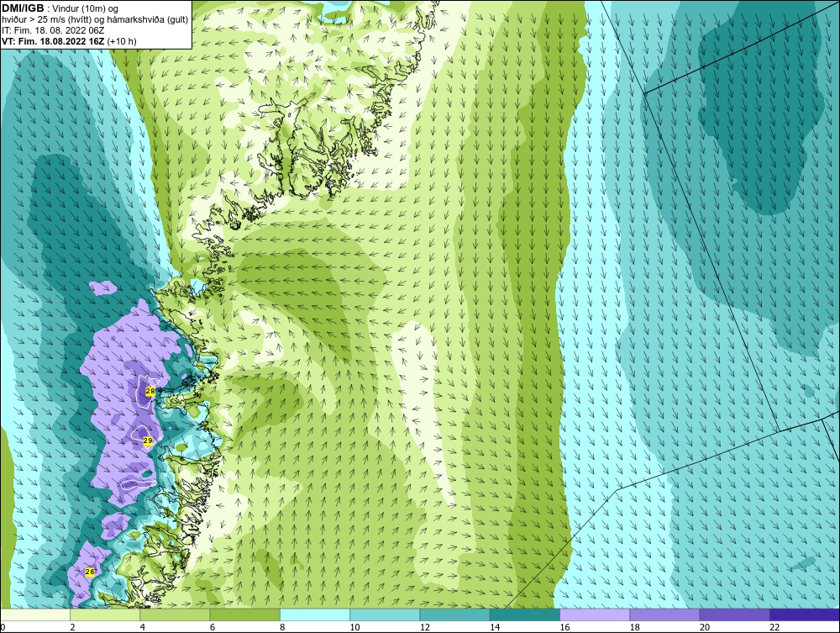Click the 10-12 m/s teal legend swatch
Image resolution: width=840 pixels, height=633 pixels.
coord(385,615)
